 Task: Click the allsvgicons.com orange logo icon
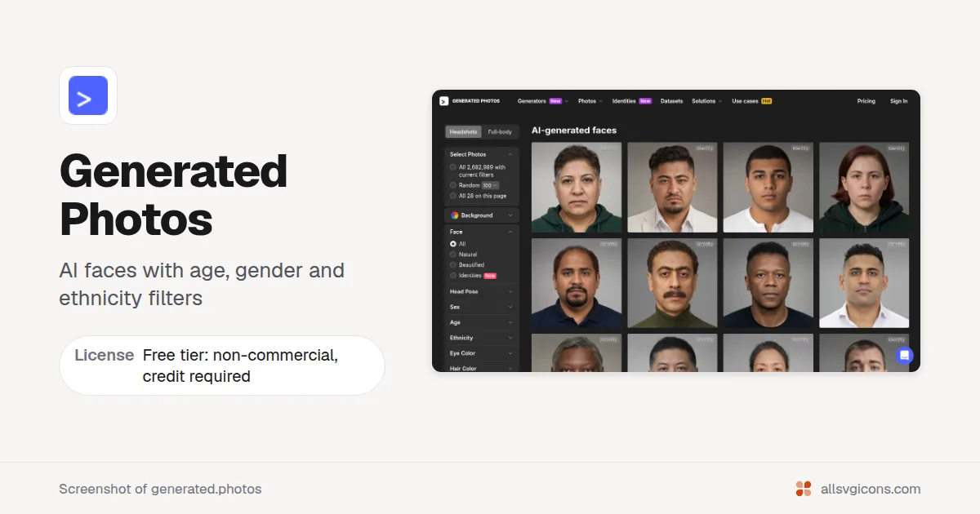pos(804,489)
